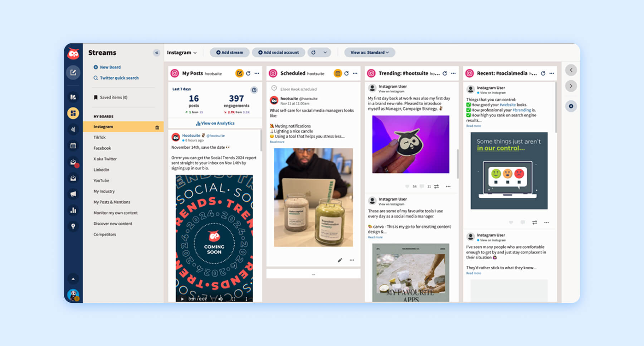Like the first trending hootsuite post
644x346 pixels.
coord(407,186)
